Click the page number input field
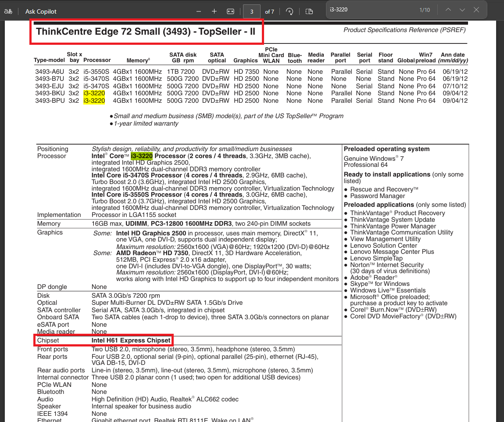Image resolution: width=504 pixels, height=422 pixels. [252, 11]
